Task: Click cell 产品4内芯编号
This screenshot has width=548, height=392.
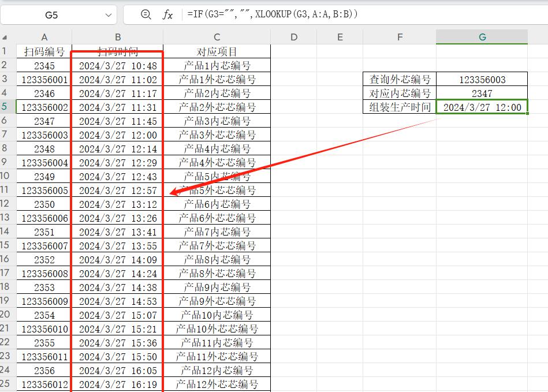Action: [217, 148]
